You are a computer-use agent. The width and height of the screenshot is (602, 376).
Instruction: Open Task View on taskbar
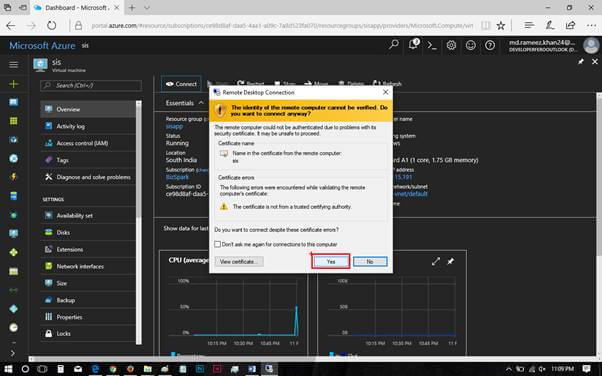[43, 369]
